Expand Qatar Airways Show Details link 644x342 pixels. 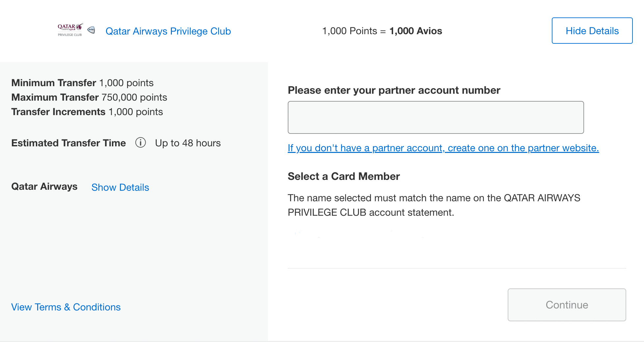click(x=120, y=187)
